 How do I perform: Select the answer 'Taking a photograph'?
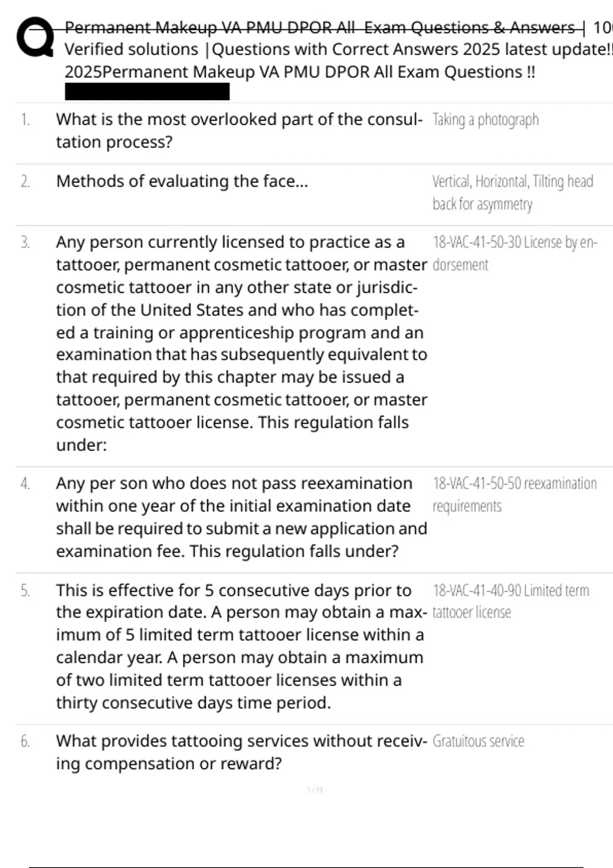[x=485, y=119]
